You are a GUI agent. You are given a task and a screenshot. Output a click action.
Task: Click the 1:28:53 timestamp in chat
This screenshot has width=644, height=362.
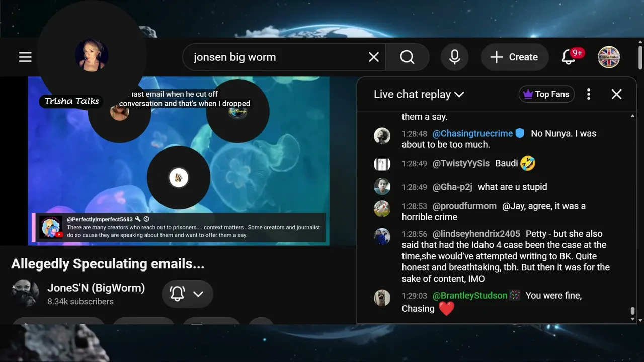tap(414, 206)
